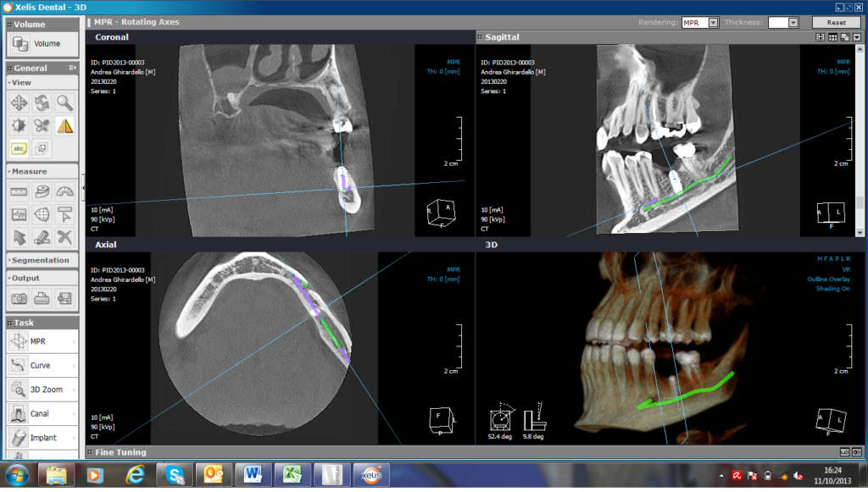Select the brightness/contrast windowing tool
Screen dimensions: 868x492
(19, 126)
